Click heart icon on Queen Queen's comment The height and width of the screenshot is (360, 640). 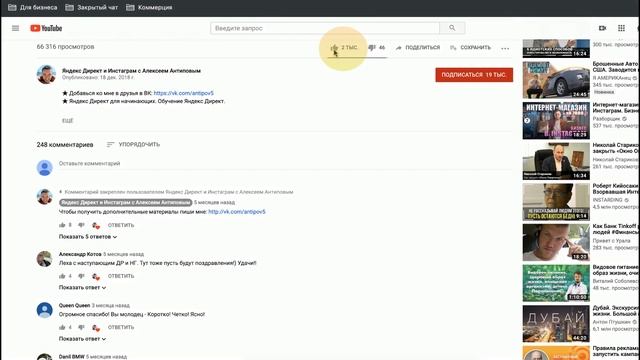(96, 328)
